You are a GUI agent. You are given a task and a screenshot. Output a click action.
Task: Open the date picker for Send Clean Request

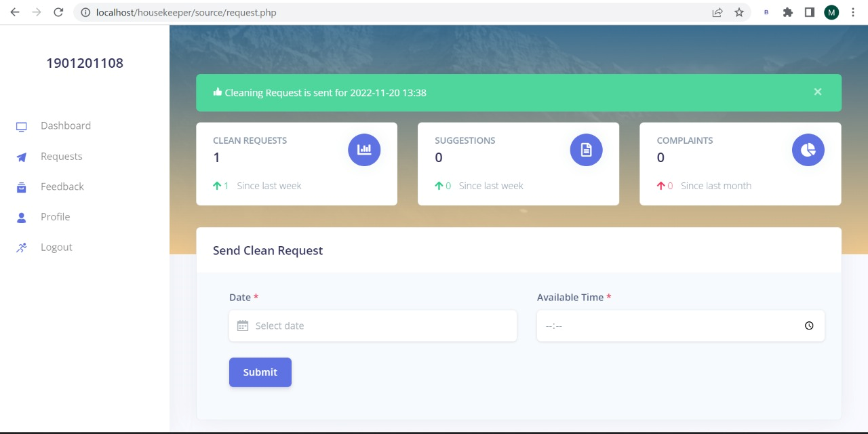pos(373,325)
